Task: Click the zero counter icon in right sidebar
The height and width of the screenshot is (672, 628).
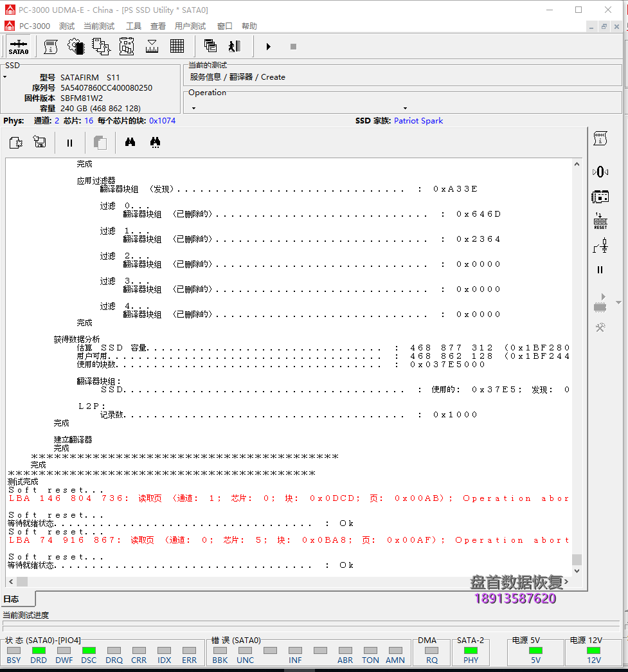Action: coord(600,172)
